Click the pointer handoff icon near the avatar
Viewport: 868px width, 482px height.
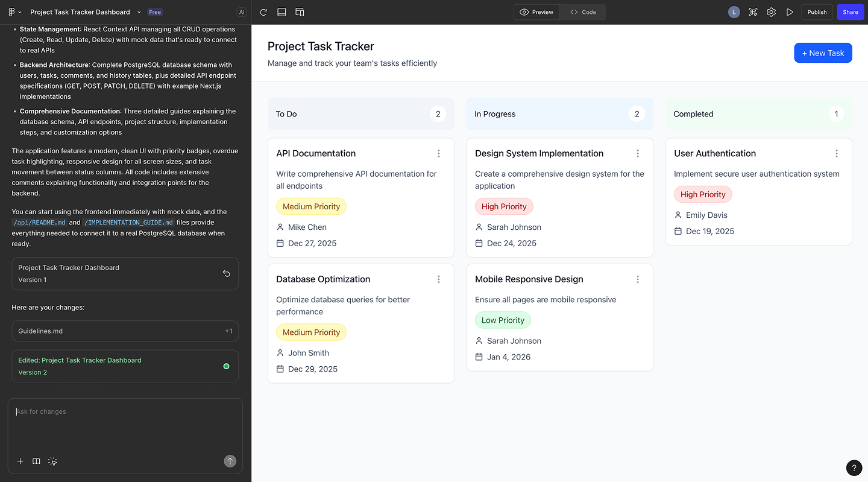(x=753, y=11)
